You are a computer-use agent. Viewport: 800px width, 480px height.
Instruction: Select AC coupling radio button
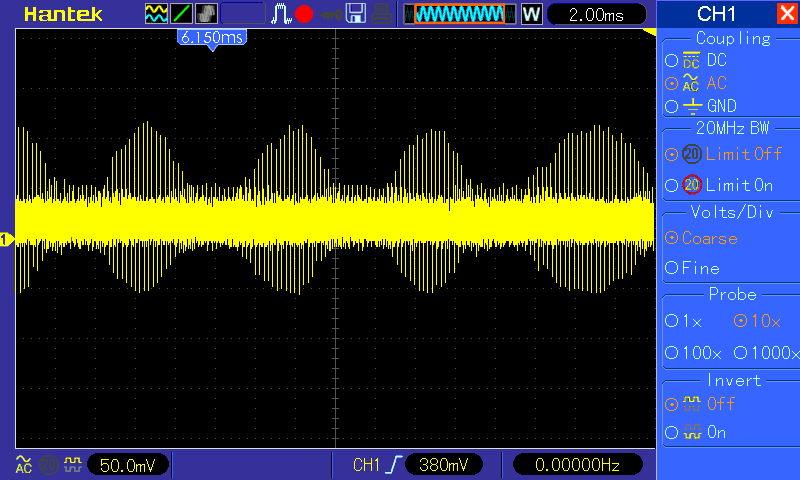pos(671,83)
